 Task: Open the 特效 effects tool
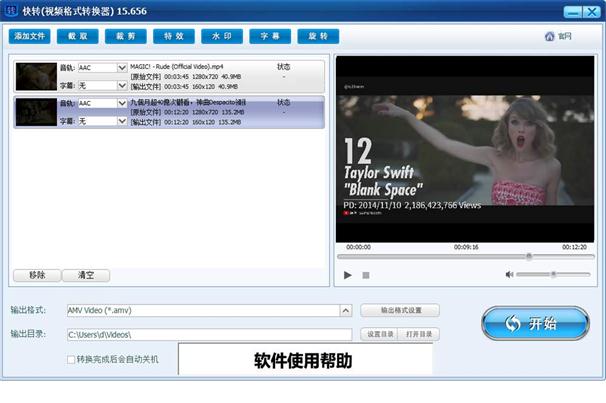pyautogui.click(x=174, y=36)
